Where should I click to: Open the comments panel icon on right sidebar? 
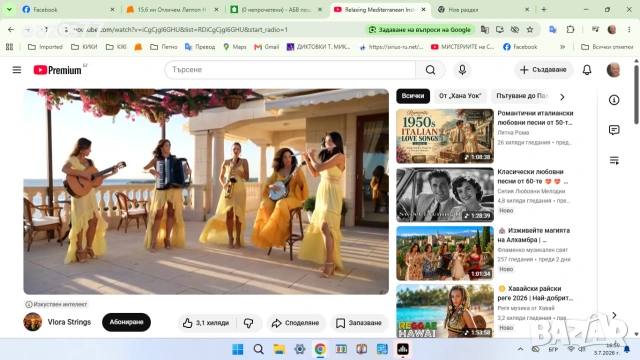[x=614, y=130]
